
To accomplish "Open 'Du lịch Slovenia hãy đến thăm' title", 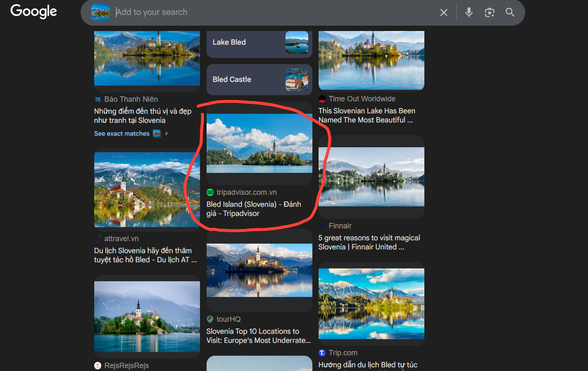I will coord(145,255).
